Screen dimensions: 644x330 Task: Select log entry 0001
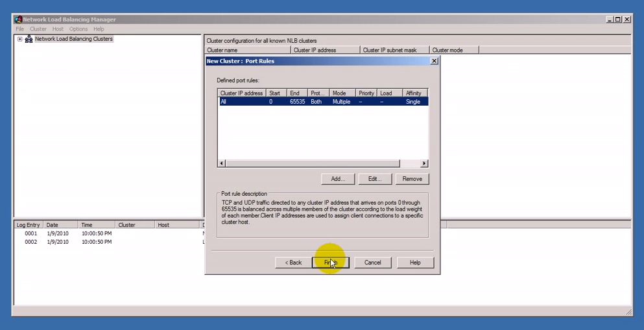pos(30,233)
